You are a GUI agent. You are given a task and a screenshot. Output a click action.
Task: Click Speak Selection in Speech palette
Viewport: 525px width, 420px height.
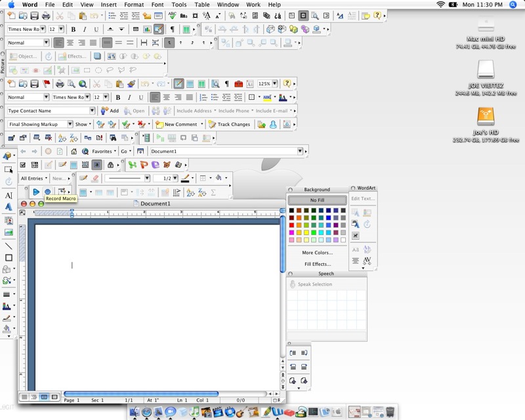(310, 284)
